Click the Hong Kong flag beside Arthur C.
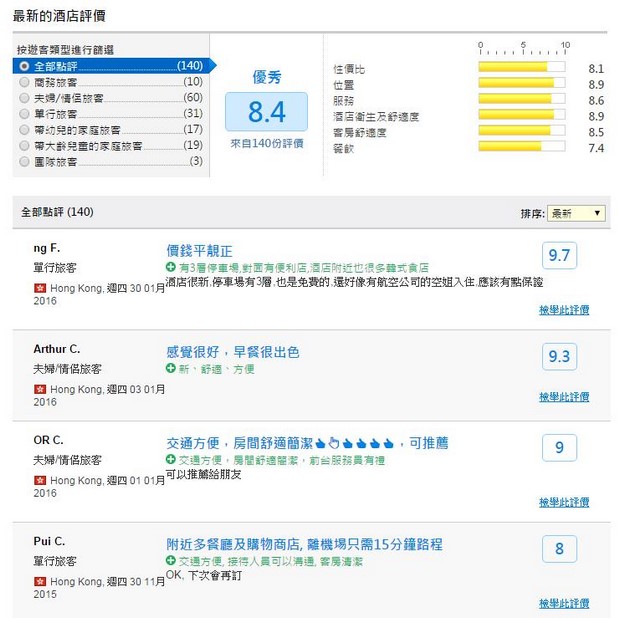 tap(40, 389)
